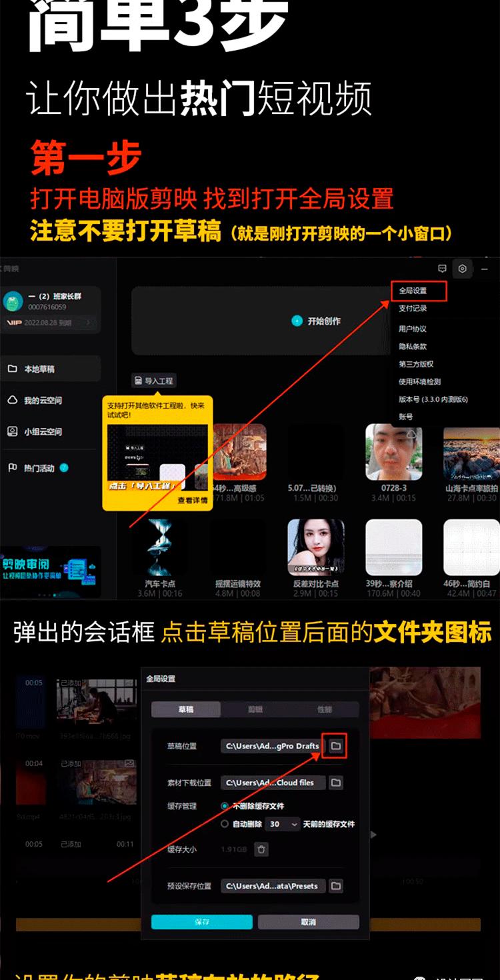Screen dimensions: 500x980
Task: Switch to the 剪辑 tab in 全局设置
Action: click(x=255, y=709)
